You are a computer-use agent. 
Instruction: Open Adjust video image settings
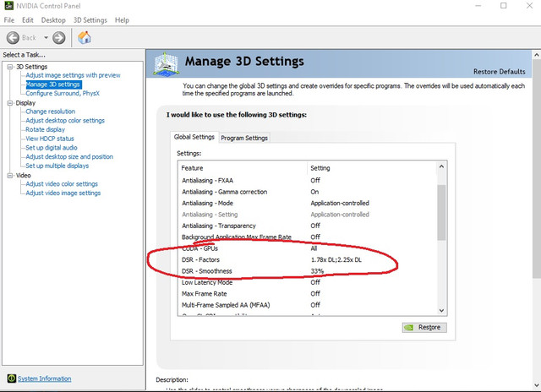(x=63, y=193)
